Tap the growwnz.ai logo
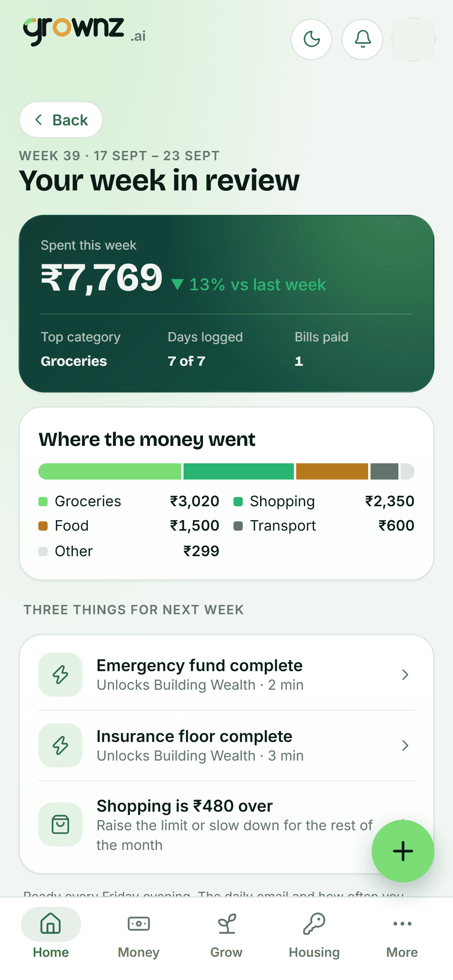Viewport: 453px width, 980px height. pos(84,31)
